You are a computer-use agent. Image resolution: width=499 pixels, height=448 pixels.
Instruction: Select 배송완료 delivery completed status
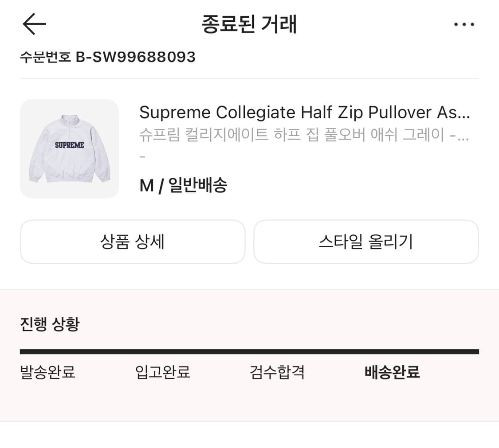(x=392, y=373)
